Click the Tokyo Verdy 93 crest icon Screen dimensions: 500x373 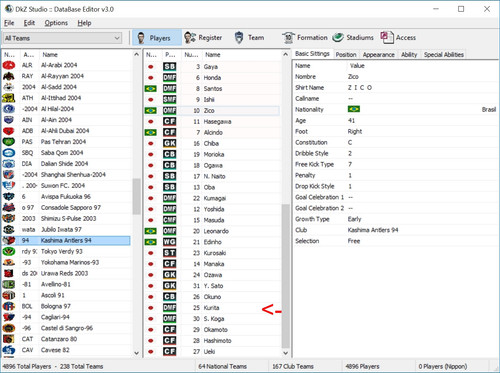9,251
